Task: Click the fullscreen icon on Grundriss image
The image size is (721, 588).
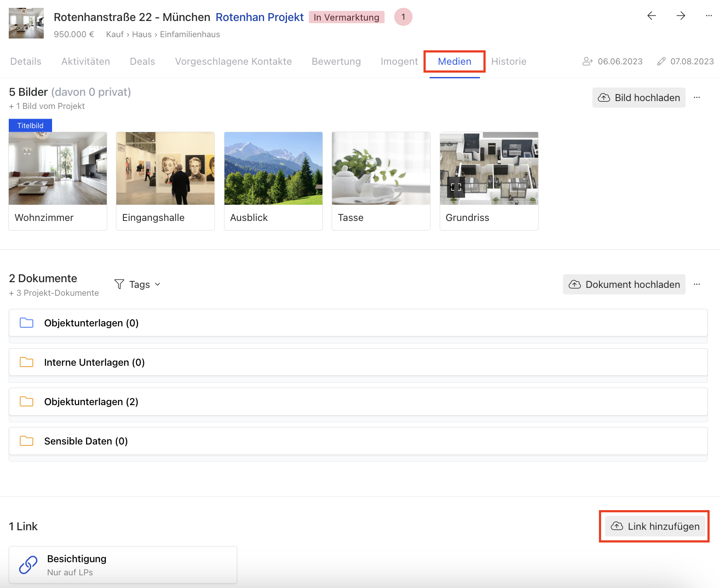Action: coord(456,187)
